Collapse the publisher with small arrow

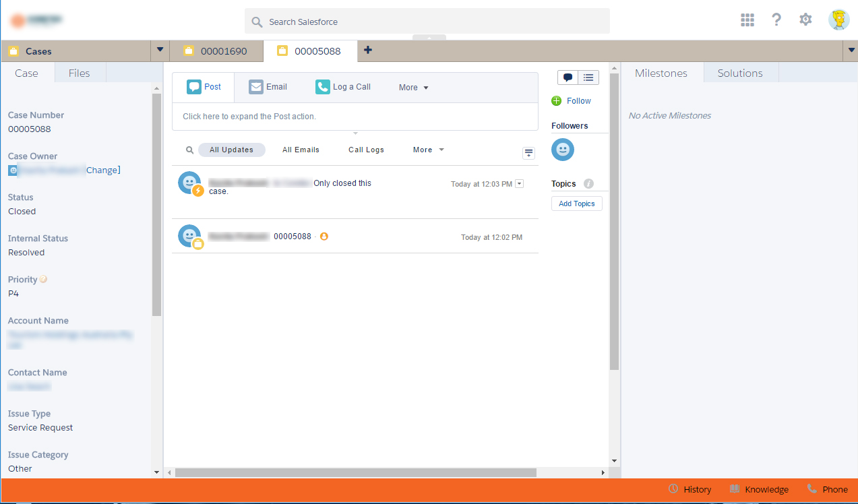[355, 133]
